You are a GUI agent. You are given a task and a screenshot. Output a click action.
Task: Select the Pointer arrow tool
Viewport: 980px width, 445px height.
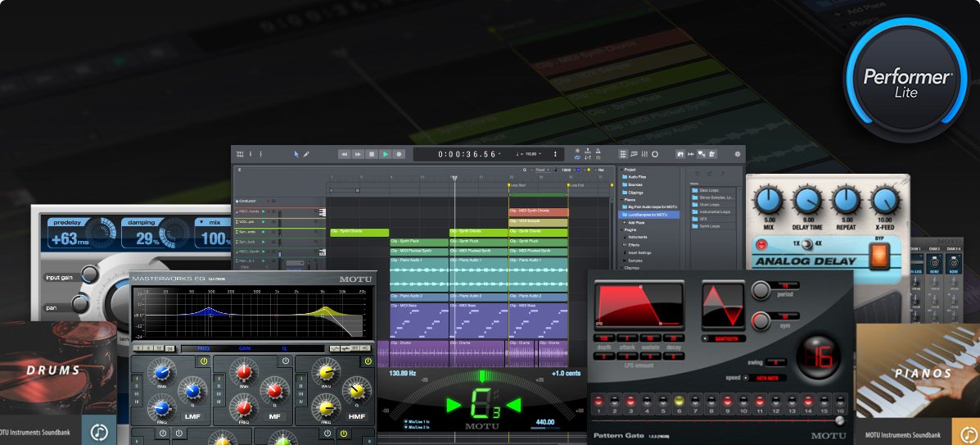(x=297, y=154)
